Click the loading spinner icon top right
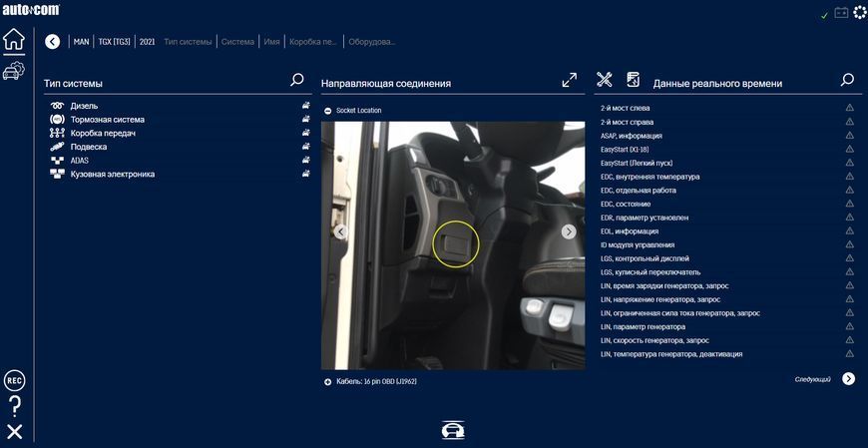This screenshot has width=868, height=448. [x=860, y=12]
